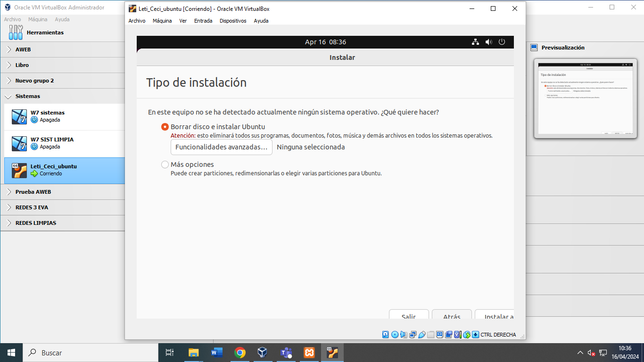Click the shared folders status icon
644x362 pixels.
[431, 335]
